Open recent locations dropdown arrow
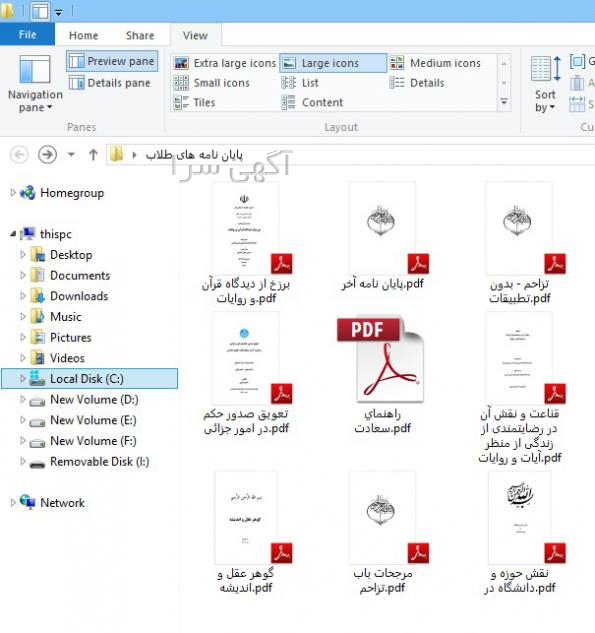Screen dimensions: 595x633 pos(71,154)
